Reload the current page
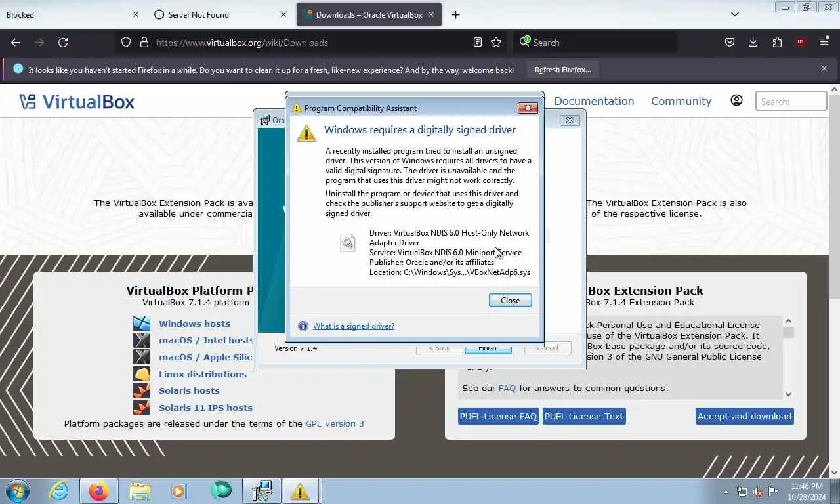The height and width of the screenshot is (504, 840). click(x=63, y=42)
